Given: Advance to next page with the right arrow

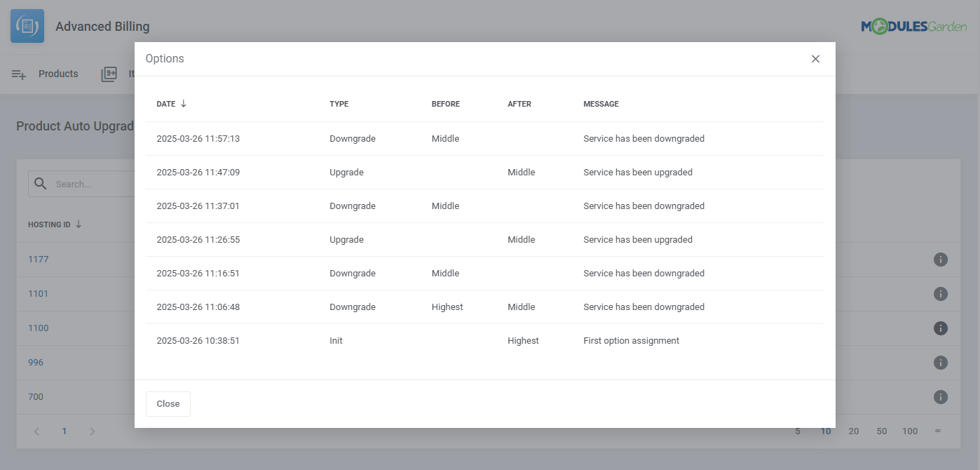Looking at the screenshot, I should [92, 431].
